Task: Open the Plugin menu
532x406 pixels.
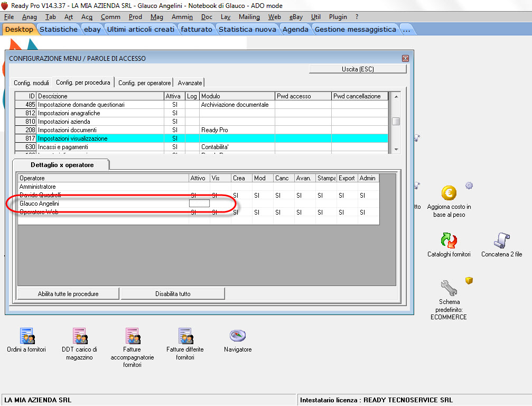Action: click(338, 16)
